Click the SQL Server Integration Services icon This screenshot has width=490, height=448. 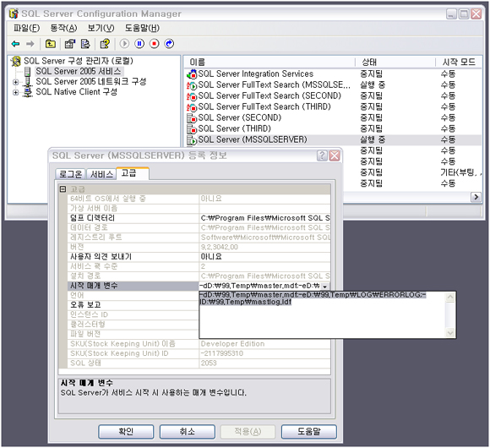click(192, 74)
